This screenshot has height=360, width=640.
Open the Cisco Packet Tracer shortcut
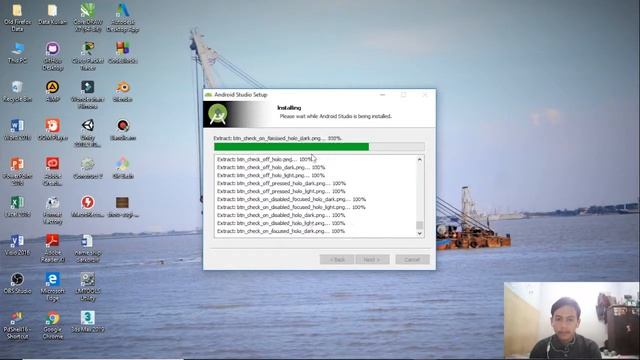[x=88, y=56]
